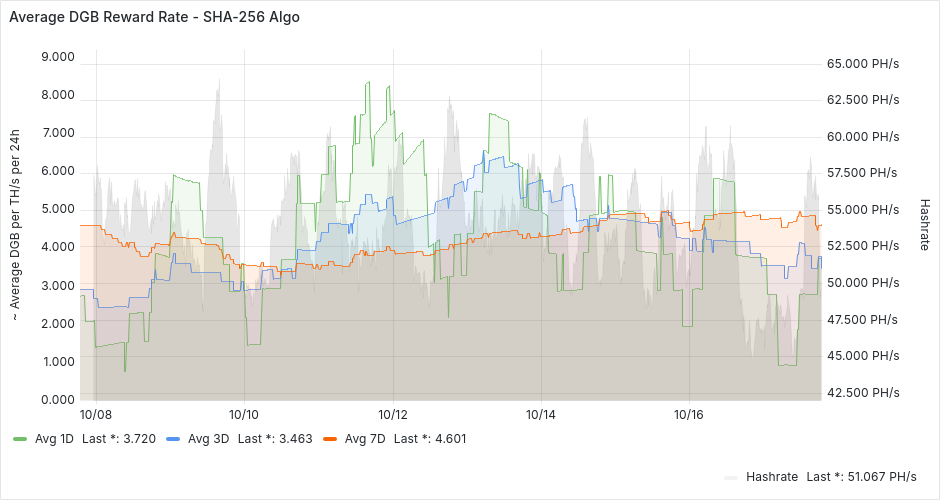Click the Average DGB per TH/s axis title

15,227
